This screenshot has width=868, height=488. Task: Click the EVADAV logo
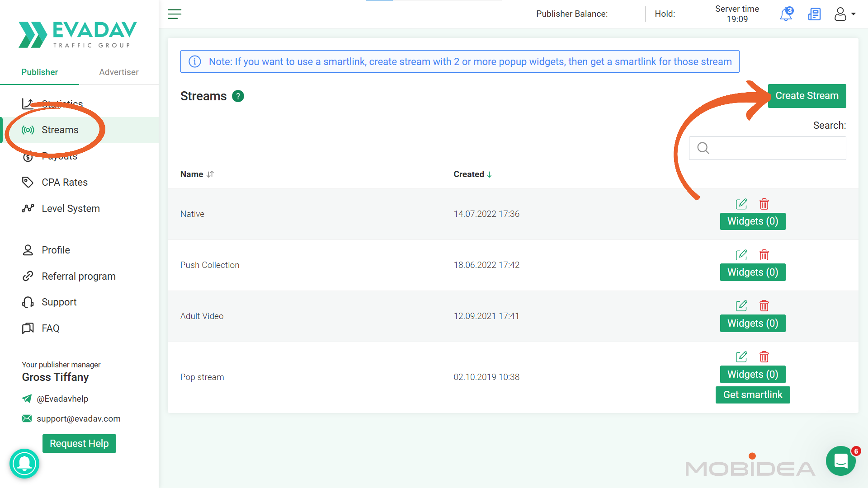[x=78, y=35]
